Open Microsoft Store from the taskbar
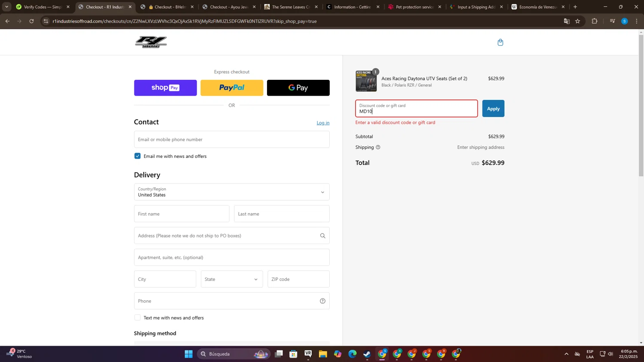 pos(293,354)
